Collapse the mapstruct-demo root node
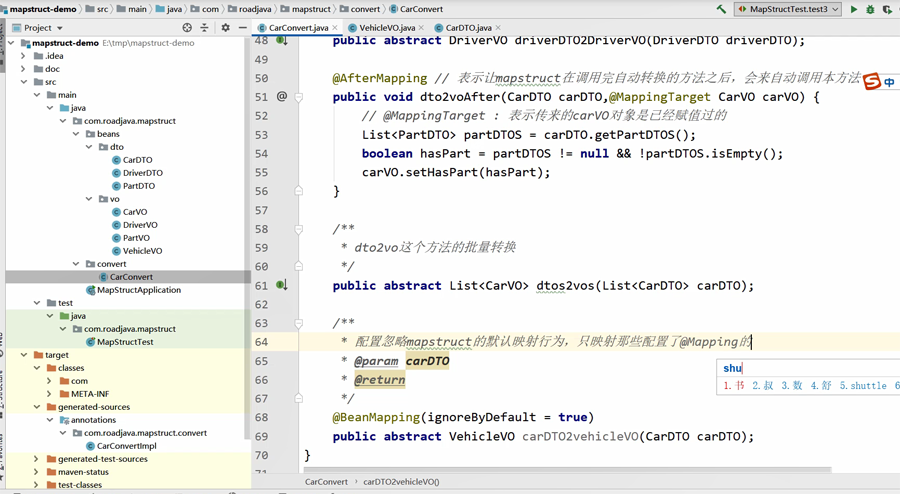Viewport: 900px width, 494px height. click(11, 43)
